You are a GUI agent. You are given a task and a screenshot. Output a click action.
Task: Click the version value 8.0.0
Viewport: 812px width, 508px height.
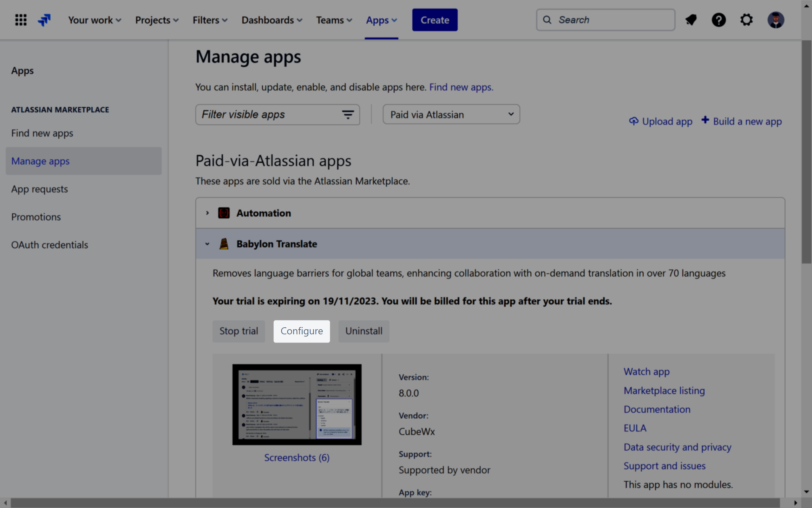pyautogui.click(x=409, y=393)
